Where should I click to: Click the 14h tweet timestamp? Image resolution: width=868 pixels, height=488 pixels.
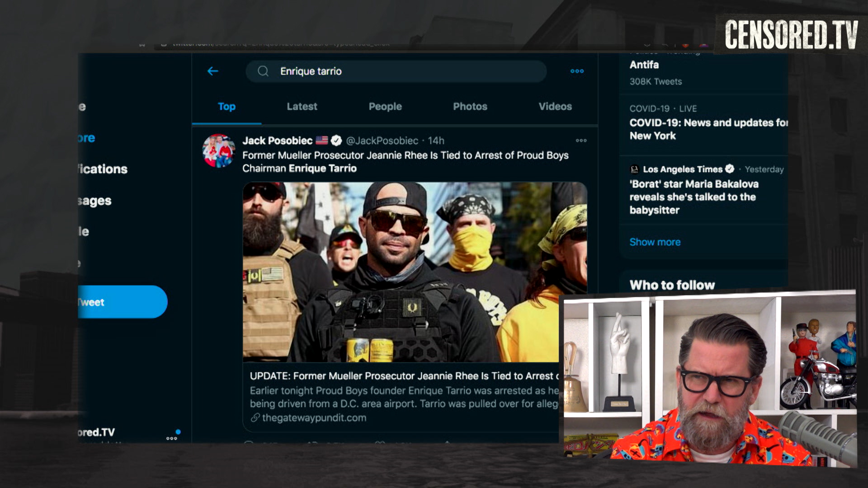point(436,141)
